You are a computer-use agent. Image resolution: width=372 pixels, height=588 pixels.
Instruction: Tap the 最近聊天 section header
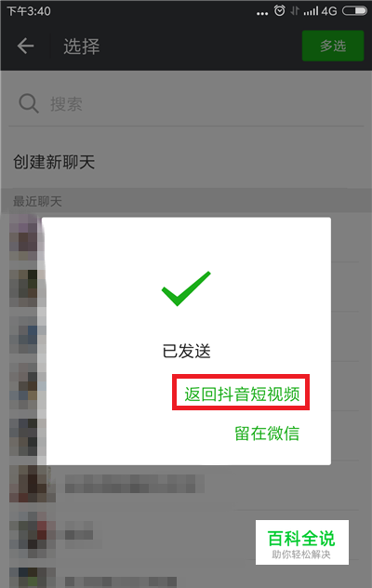(x=37, y=201)
